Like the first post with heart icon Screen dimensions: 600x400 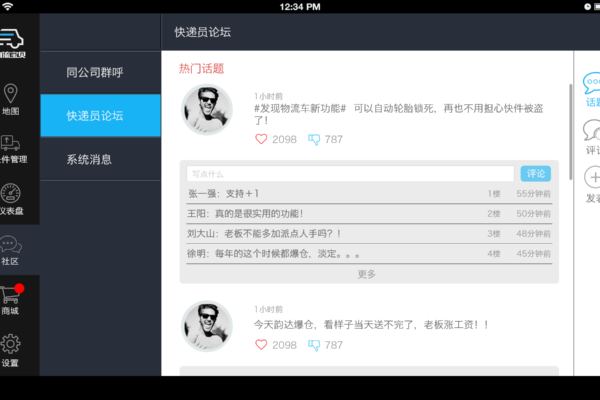click(x=262, y=139)
